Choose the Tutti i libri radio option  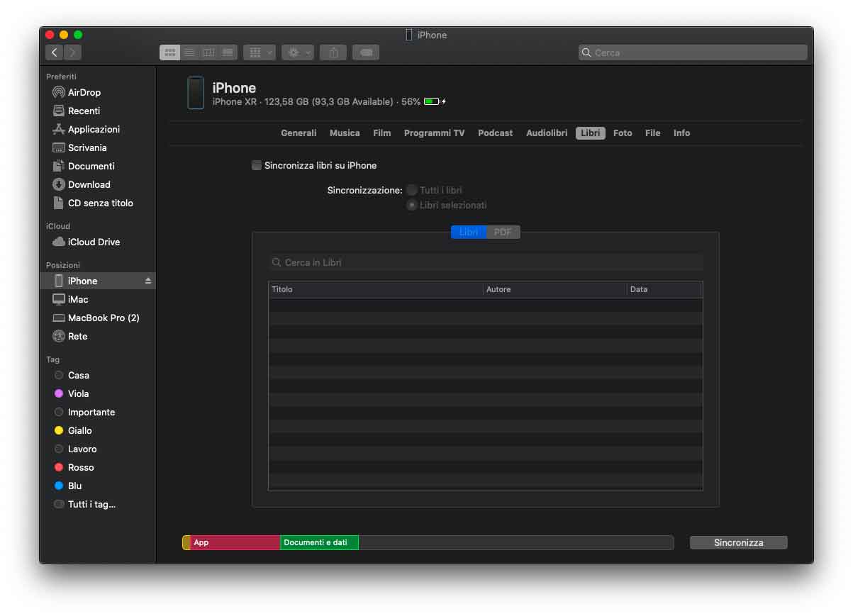pos(411,190)
